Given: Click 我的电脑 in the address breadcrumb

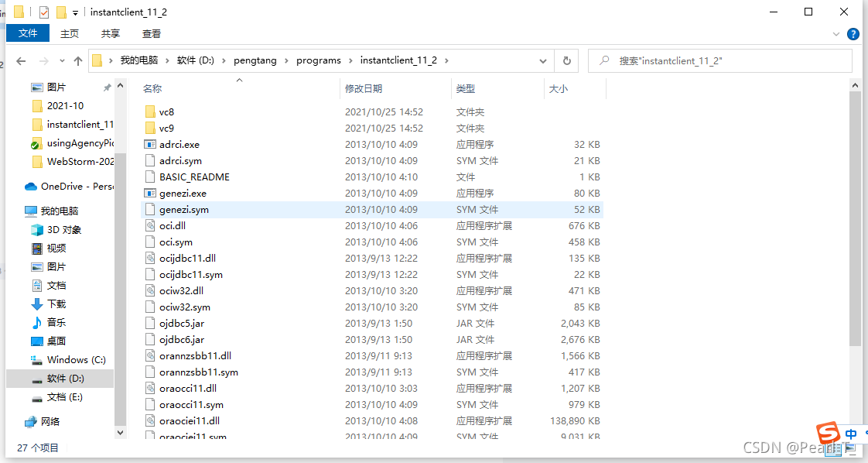Looking at the screenshot, I should point(139,60).
